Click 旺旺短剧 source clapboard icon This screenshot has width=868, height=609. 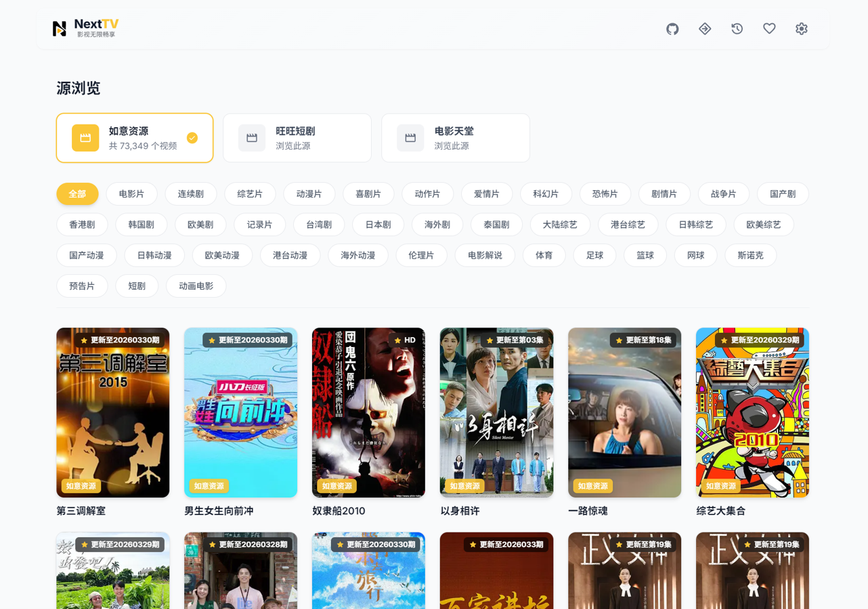252,138
